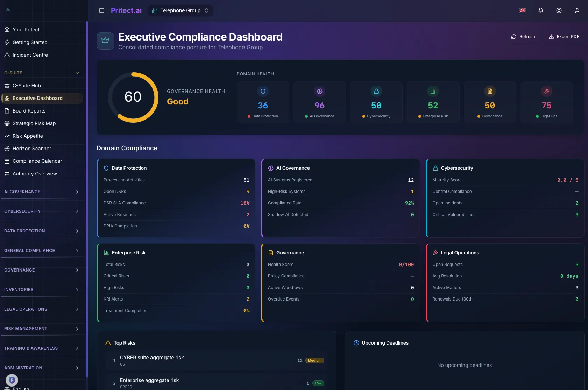The height and width of the screenshot is (390, 588).
Task: Expand the LEGAL OPERATIONS sidebar section
Action: (42, 309)
